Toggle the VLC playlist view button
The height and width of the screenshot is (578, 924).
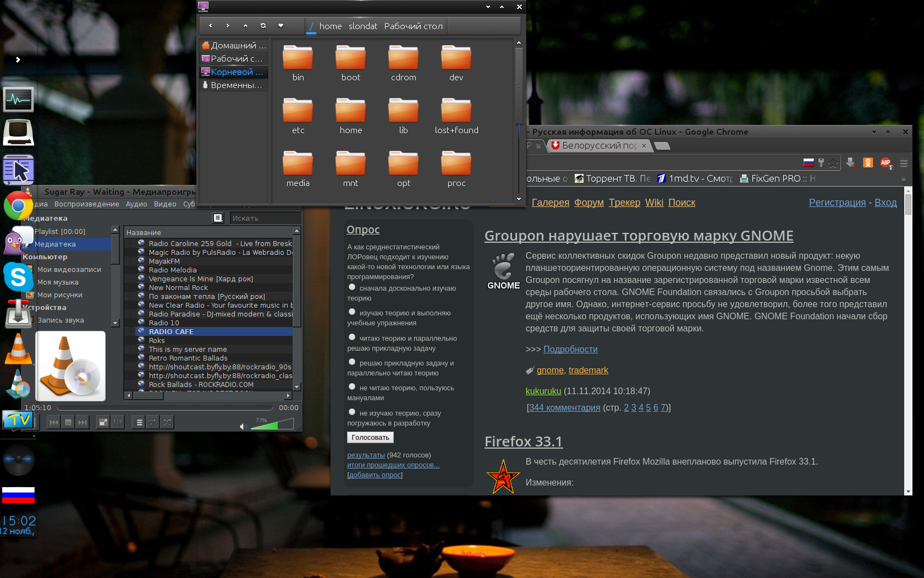(139, 422)
